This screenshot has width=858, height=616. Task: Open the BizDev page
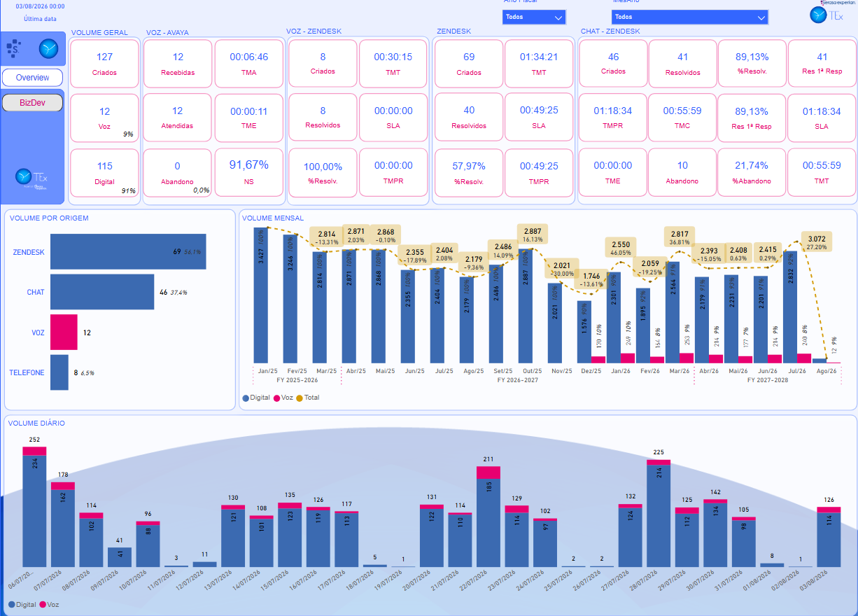pyautogui.click(x=32, y=103)
